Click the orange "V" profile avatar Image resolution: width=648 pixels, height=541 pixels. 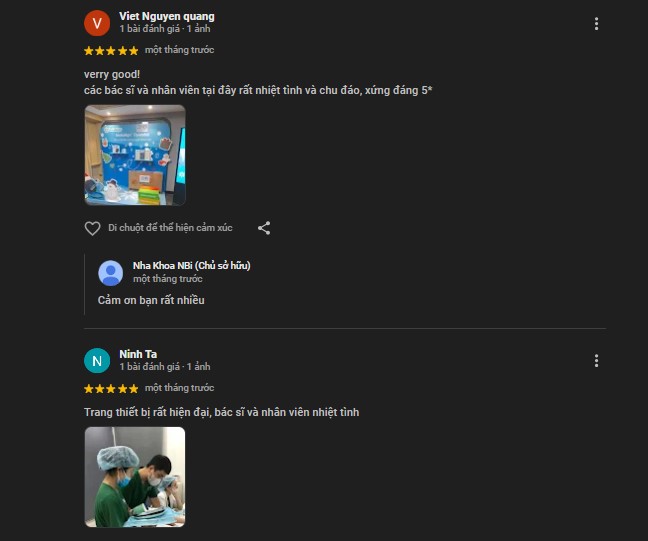[x=97, y=23]
